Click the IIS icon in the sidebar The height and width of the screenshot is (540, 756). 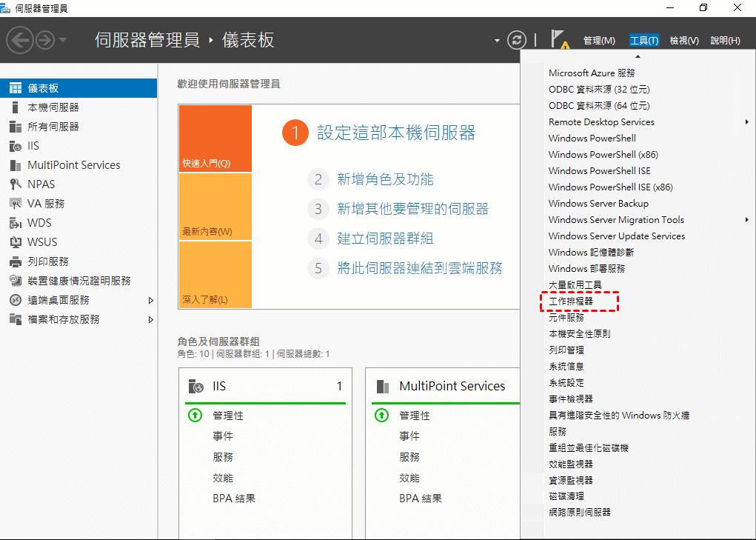16,146
